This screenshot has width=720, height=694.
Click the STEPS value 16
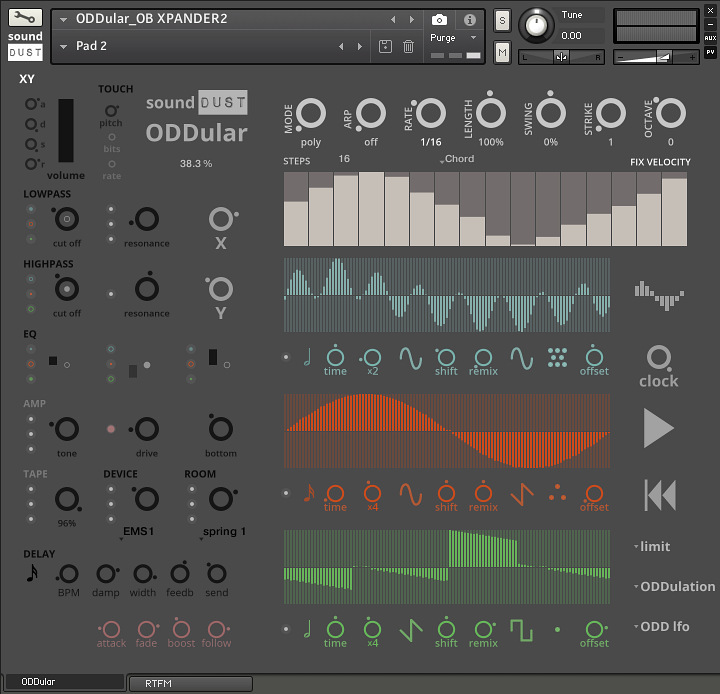coord(344,159)
